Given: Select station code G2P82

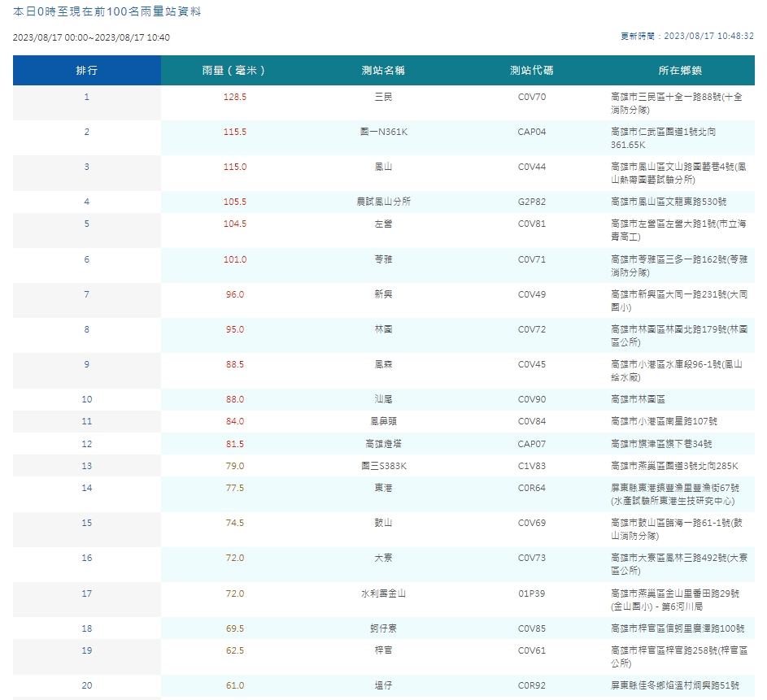Looking at the screenshot, I should point(532,202).
